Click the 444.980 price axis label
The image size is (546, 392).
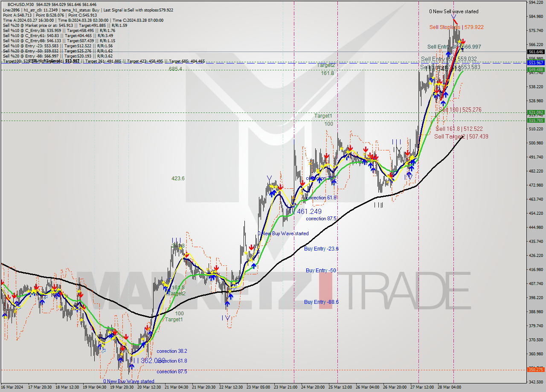pyautogui.click(x=536, y=227)
